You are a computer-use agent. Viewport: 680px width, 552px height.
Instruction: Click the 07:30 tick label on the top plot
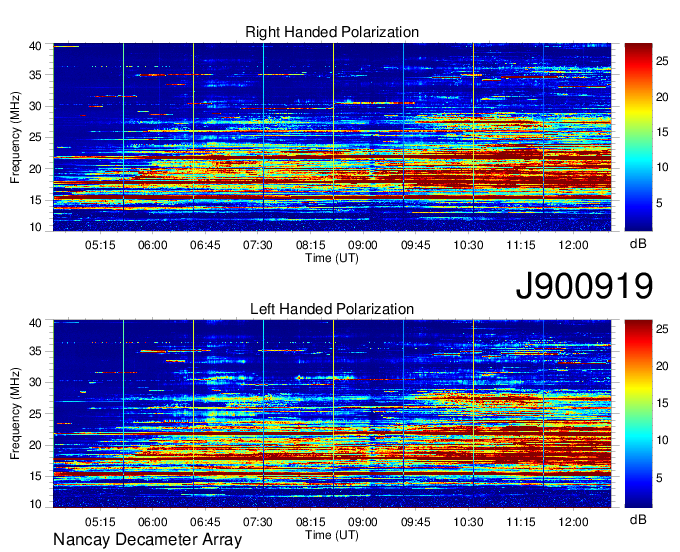tap(258, 245)
